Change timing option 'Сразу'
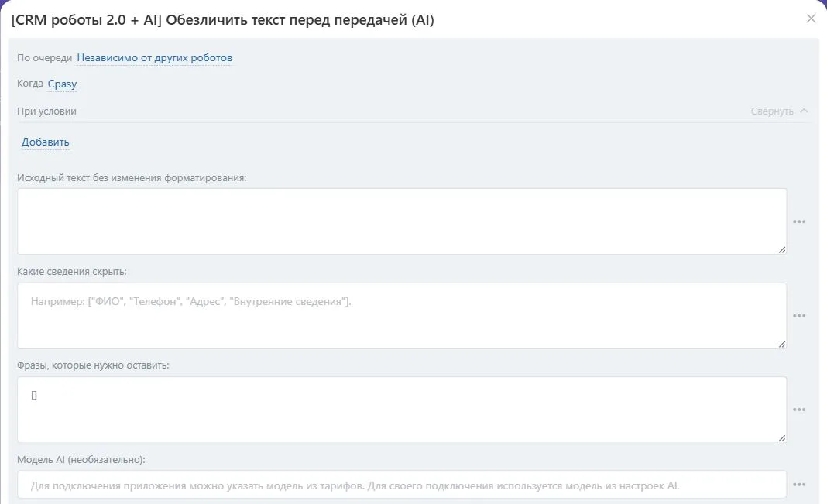The height and width of the screenshot is (504, 827). (x=62, y=84)
